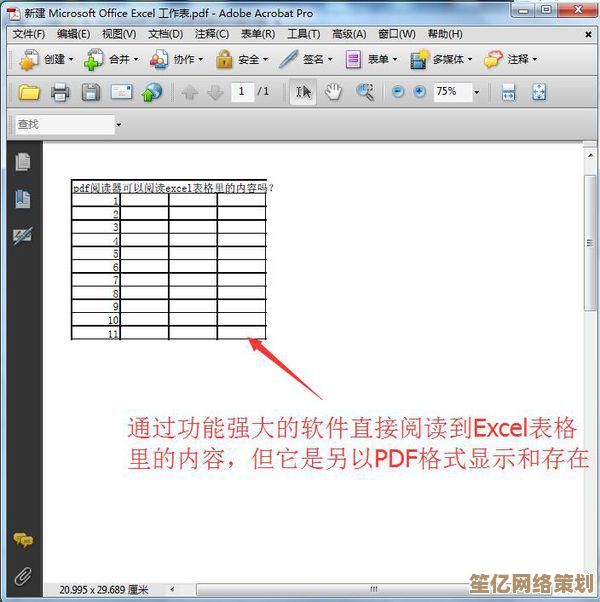The width and height of the screenshot is (600, 602).
Task: Expand the 多媒体 dropdown arrow
Action: pyautogui.click(x=470, y=60)
